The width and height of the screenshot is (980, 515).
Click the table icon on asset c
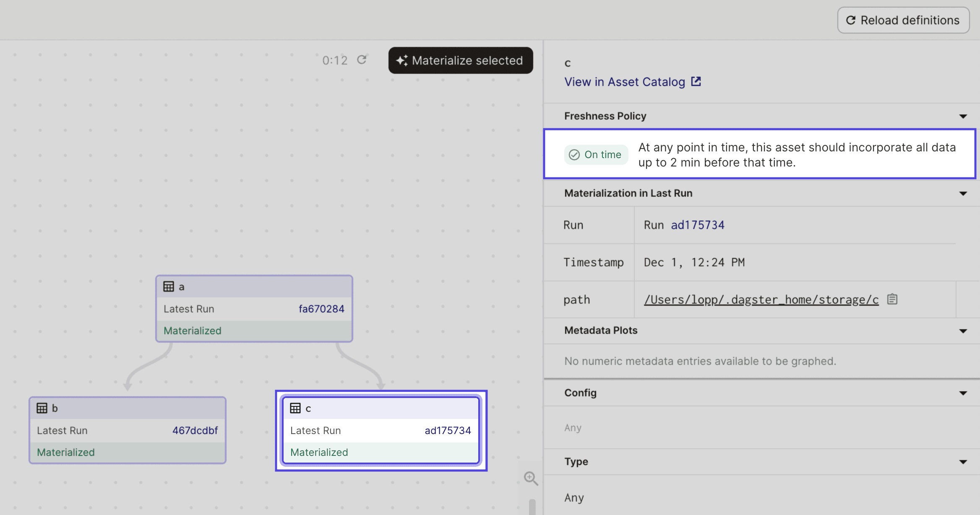pyautogui.click(x=295, y=408)
